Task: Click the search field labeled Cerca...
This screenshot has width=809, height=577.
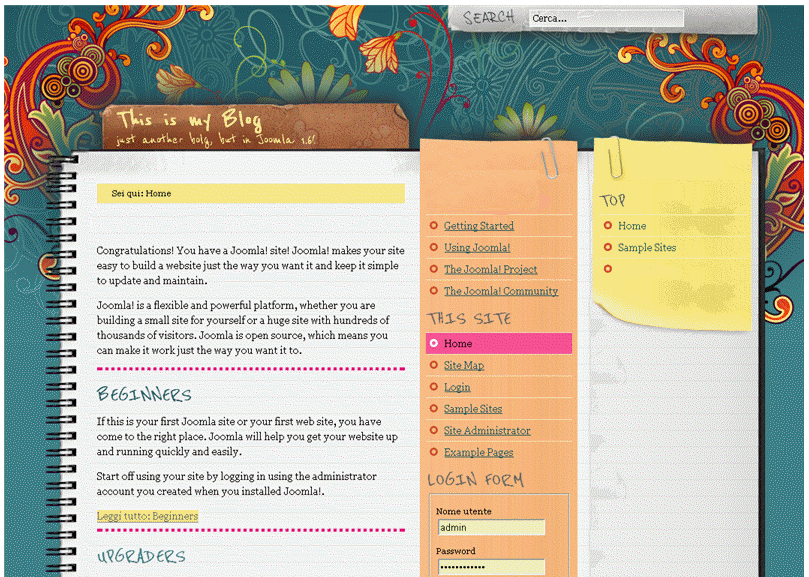Action: coord(606,18)
